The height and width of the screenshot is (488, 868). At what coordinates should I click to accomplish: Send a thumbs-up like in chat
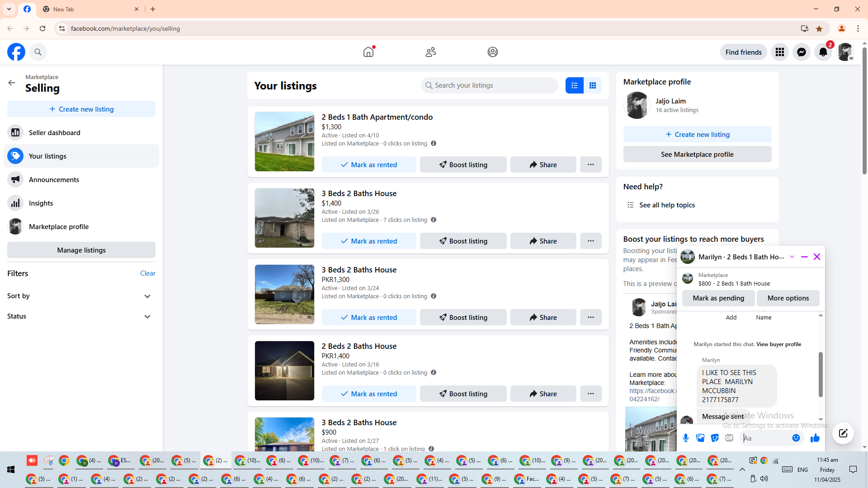(815, 438)
